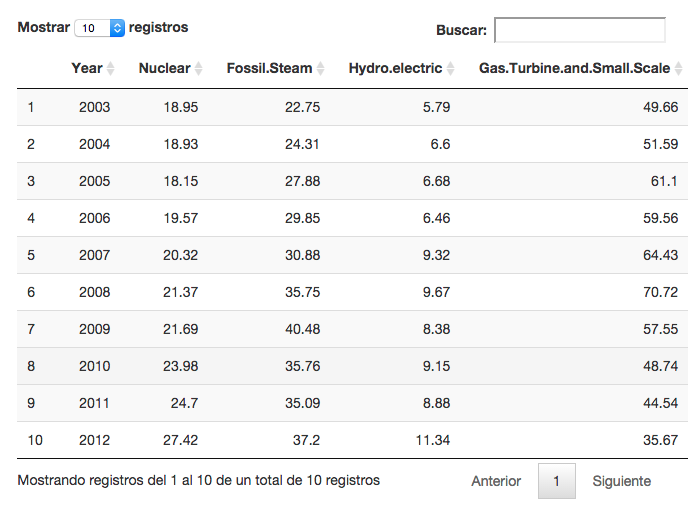Click Fossil.Steam value 30.88
Viewport: 692px width, 506px height.
point(302,255)
